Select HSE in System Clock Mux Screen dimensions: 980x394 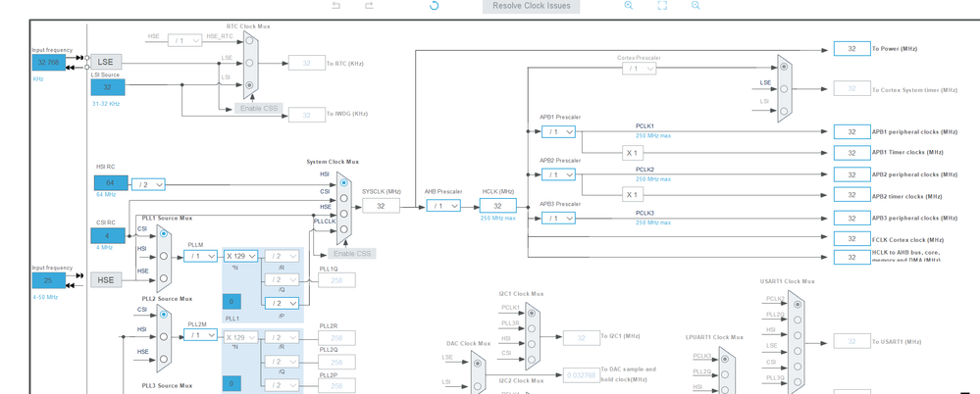pos(343,215)
